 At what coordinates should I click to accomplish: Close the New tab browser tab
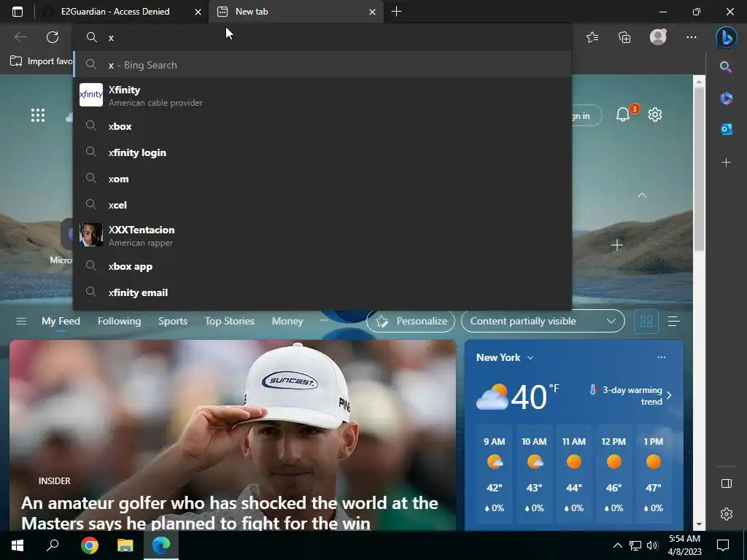click(x=373, y=12)
